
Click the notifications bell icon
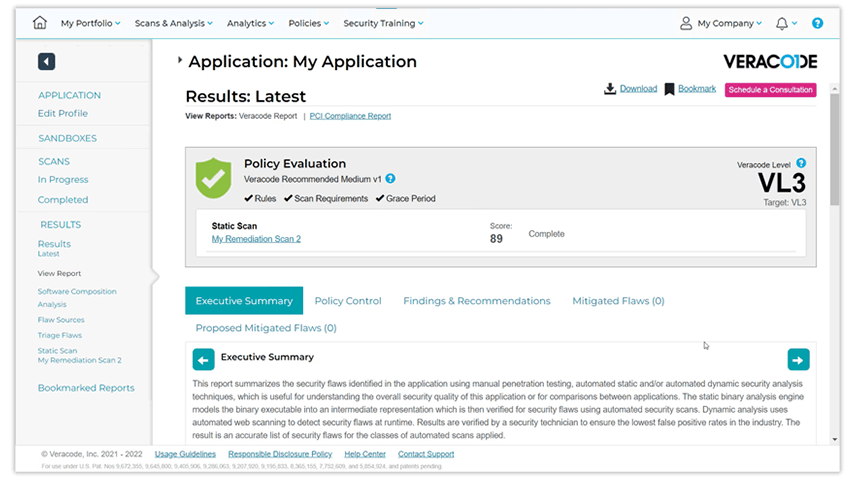[782, 23]
